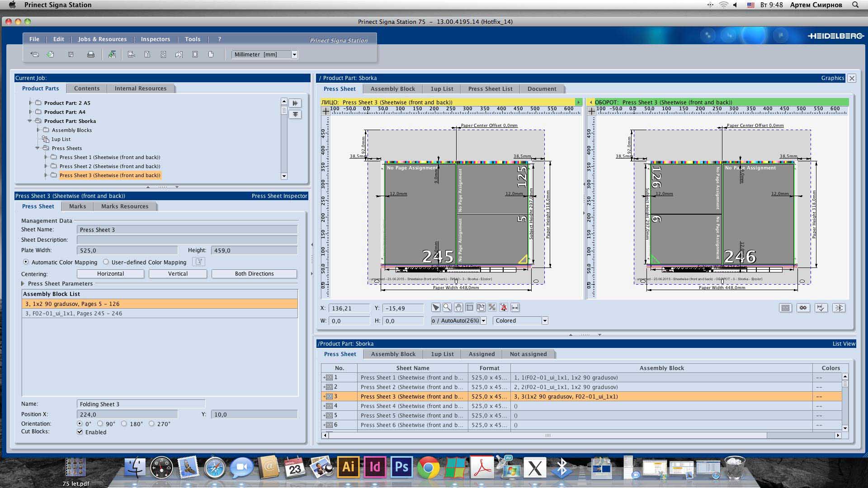Select row Press Sheet 5 in list

(x=581, y=415)
